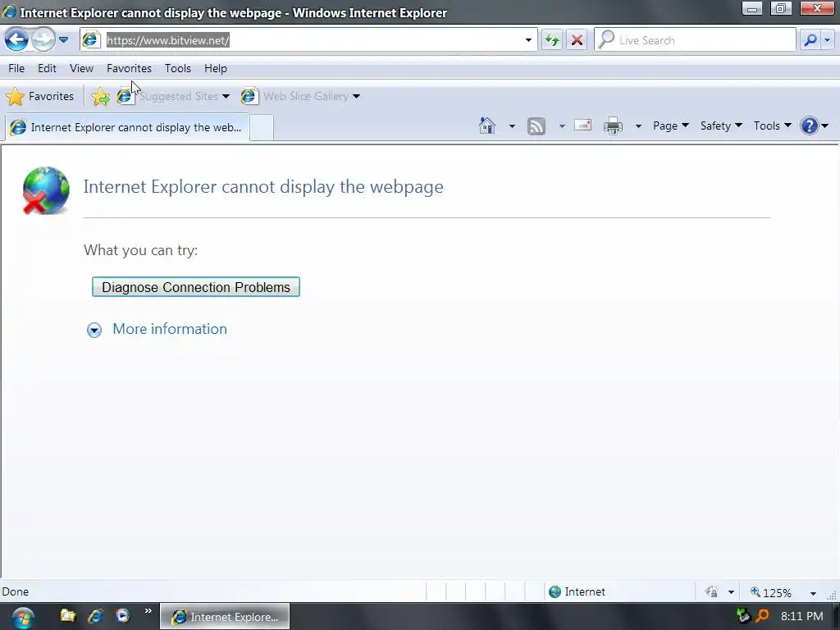Open the File menu
This screenshot has width=840, height=630.
pyautogui.click(x=16, y=69)
